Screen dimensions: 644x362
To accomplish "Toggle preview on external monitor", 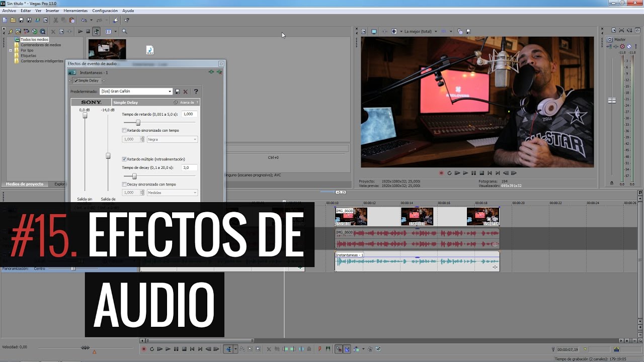I will pos(374,31).
